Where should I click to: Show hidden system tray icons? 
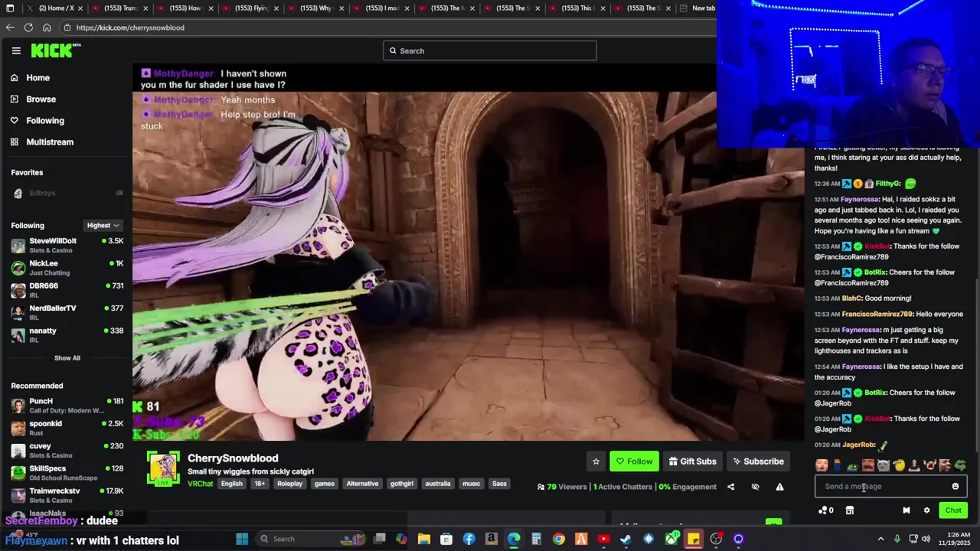point(880,539)
